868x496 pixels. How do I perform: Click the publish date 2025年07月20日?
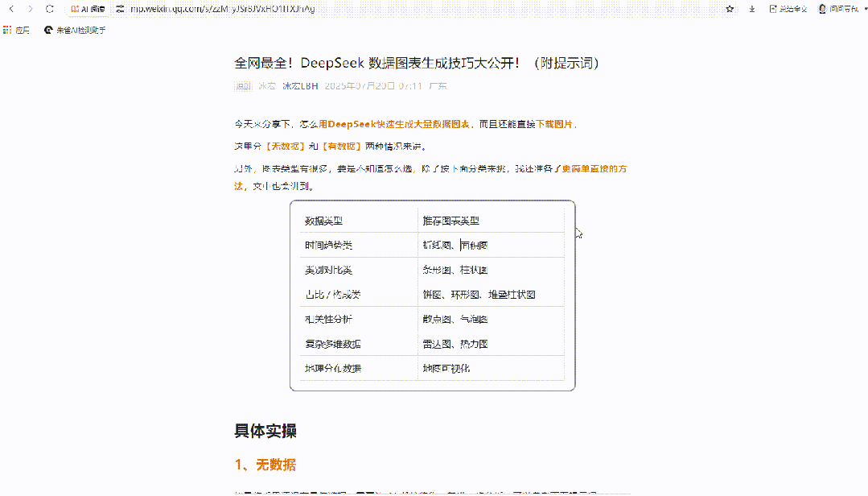coord(360,86)
